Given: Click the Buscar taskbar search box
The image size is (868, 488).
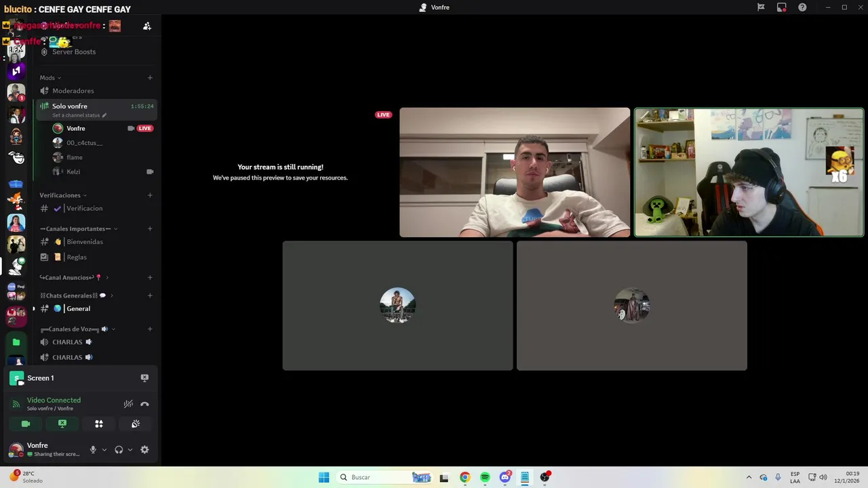Looking at the screenshot, I should point(385,477).
